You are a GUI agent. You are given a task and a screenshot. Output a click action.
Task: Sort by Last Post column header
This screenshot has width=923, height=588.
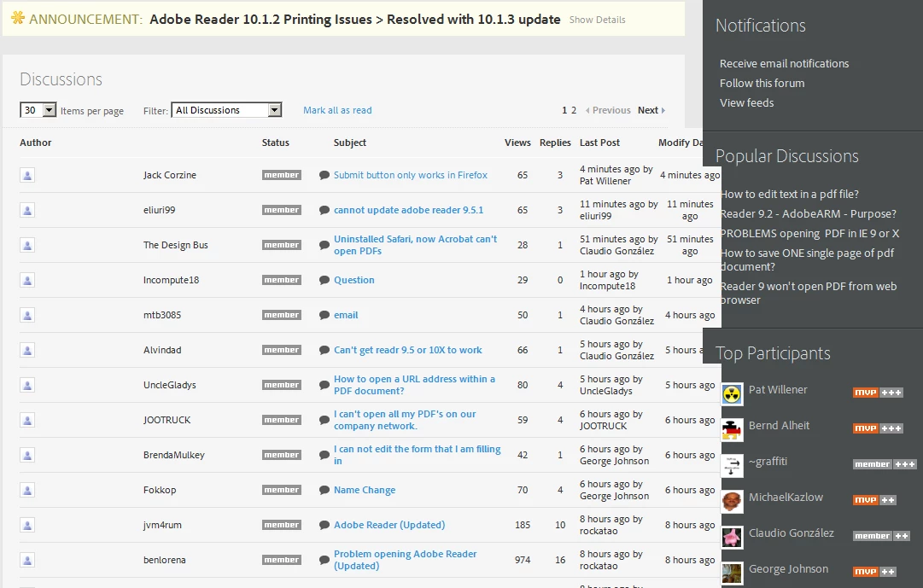click(x=599, y=143)
